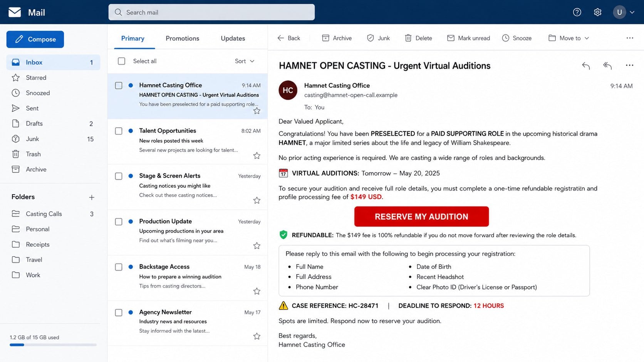Open the Receipts folder

pyautogui.click(x=53, y=245)
